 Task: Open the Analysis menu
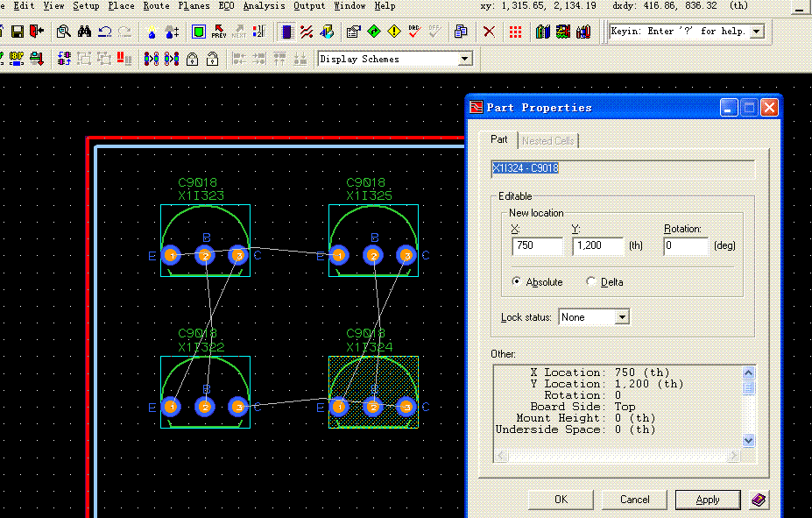pyautogui.click(x=264, y=6)
